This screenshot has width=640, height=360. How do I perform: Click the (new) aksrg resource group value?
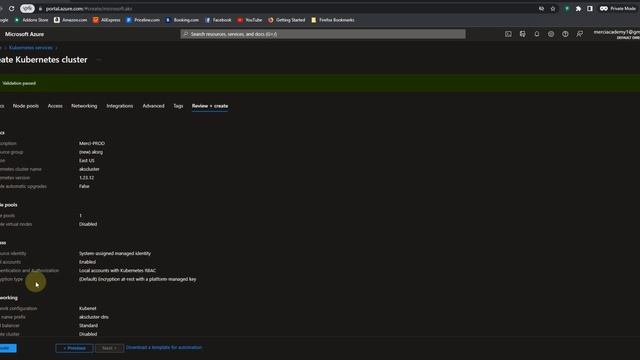point(91,152)
